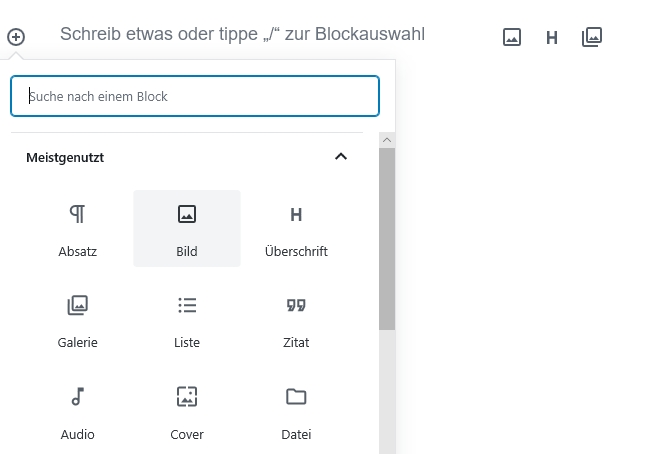
Task: Insert image block from top toolbar shortcut
Action: [512, 37]
